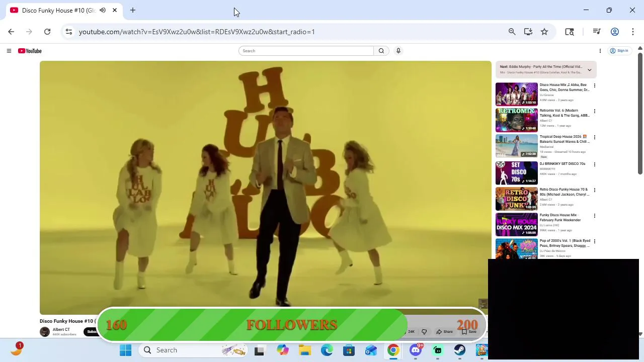This screenshot has width=644, height=362.
Task: Go back in browser history
Action: 11,32
